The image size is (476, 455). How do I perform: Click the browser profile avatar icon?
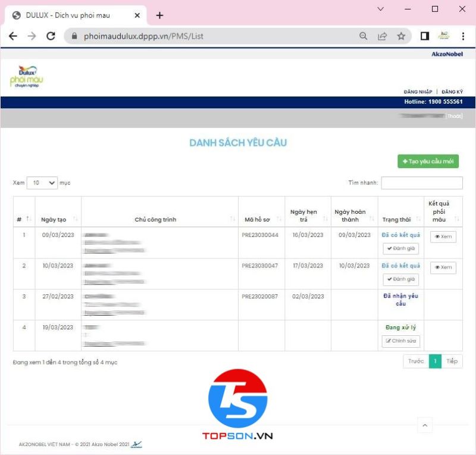click(x=443, y=36)
